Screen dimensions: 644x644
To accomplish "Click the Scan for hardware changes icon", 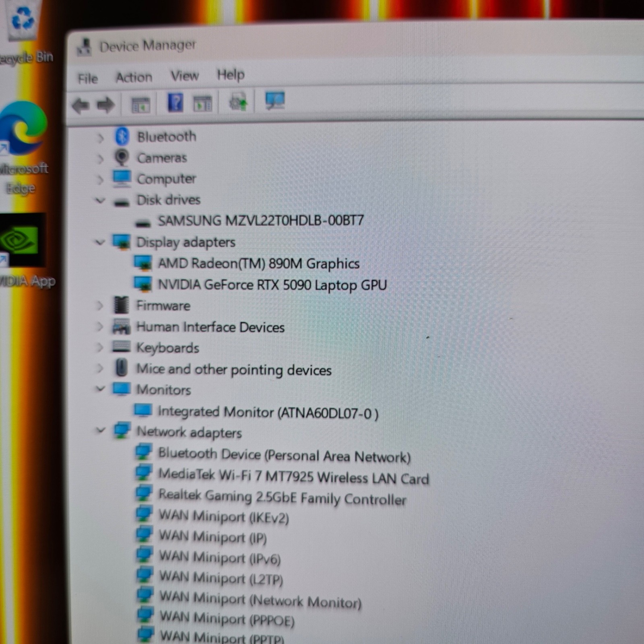I will 275,100.
